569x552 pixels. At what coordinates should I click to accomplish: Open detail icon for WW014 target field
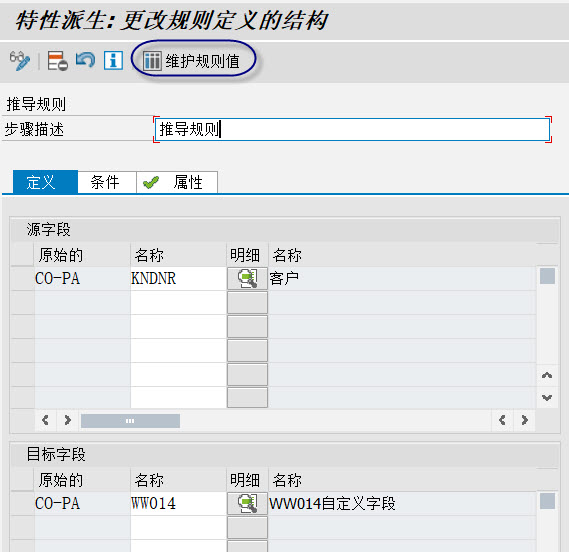[247, 503]
